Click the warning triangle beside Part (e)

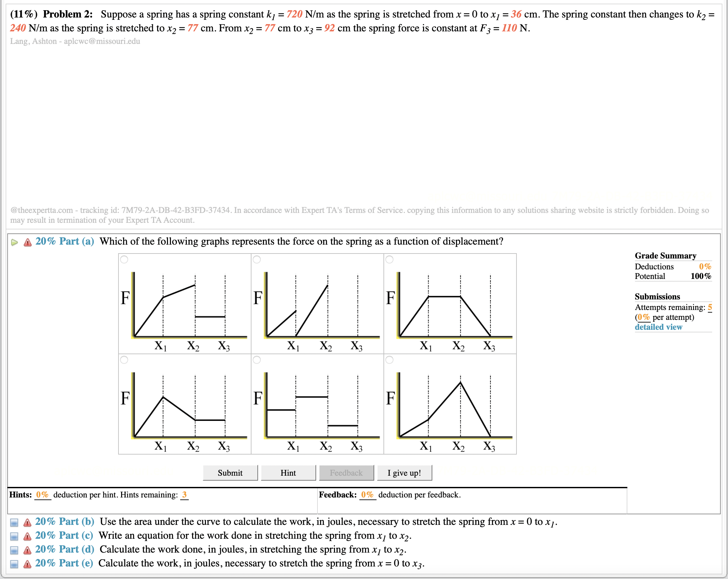(x=27, y=563)
